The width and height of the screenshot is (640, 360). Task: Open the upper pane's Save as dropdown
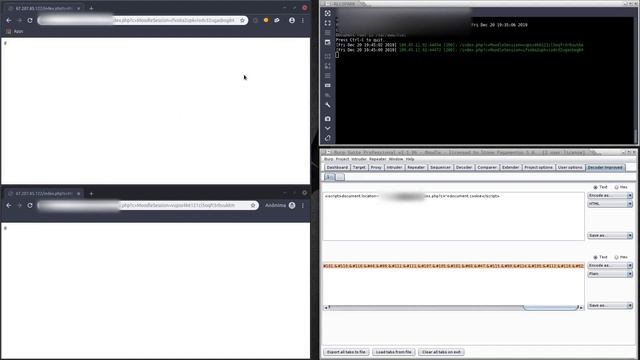coord(610,236)
